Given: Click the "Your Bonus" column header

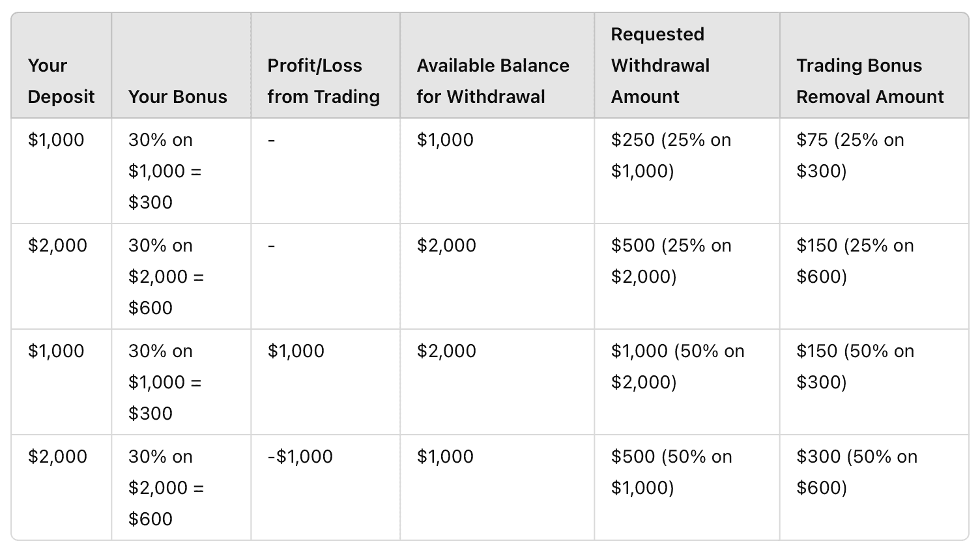Looking at the screenshot, I should click(x=178, y=96).
